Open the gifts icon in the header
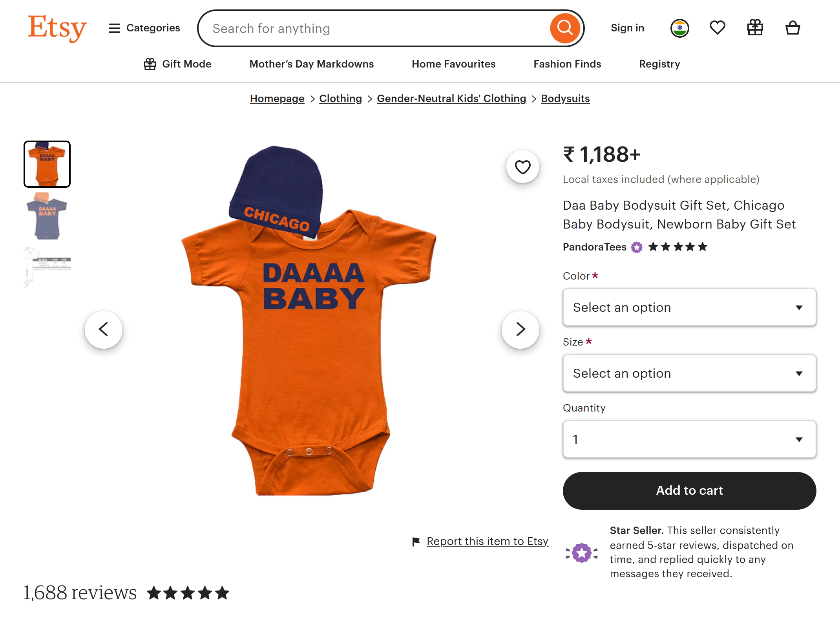This screenshot has height=622, width=840. coord(755,27)
